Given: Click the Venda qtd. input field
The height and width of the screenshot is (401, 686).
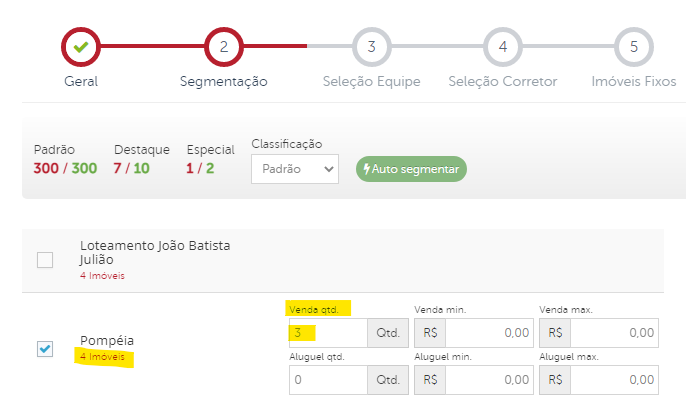Looking at the screenshot, I should 327,333.
